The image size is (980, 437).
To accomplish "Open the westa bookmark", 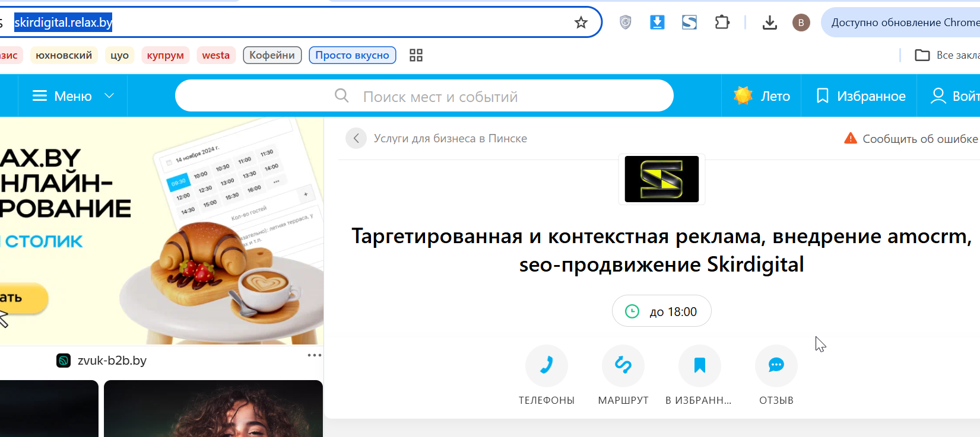I will point(215,55).
